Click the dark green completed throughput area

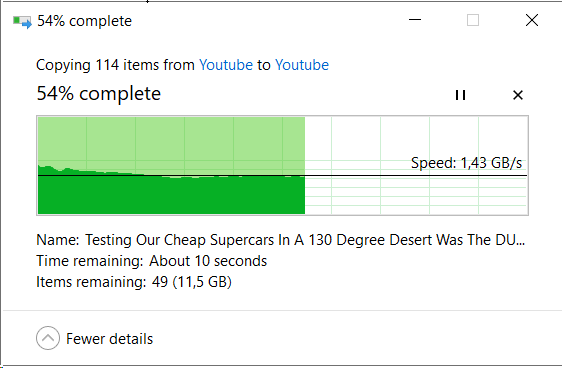tap(171, 195)
